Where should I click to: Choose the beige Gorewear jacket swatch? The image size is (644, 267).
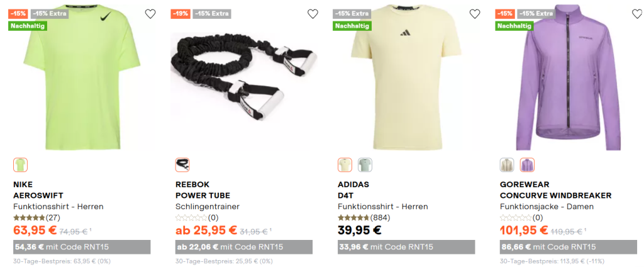[507, 165]
